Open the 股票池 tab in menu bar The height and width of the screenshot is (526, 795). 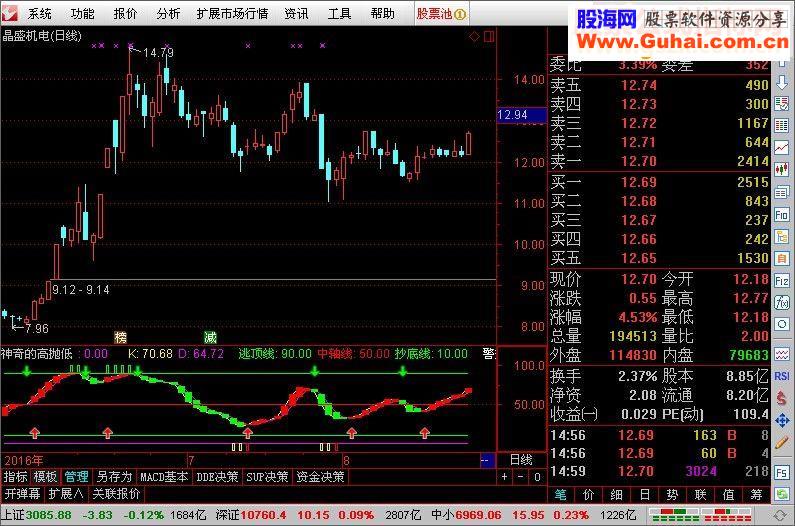(441, 14)
